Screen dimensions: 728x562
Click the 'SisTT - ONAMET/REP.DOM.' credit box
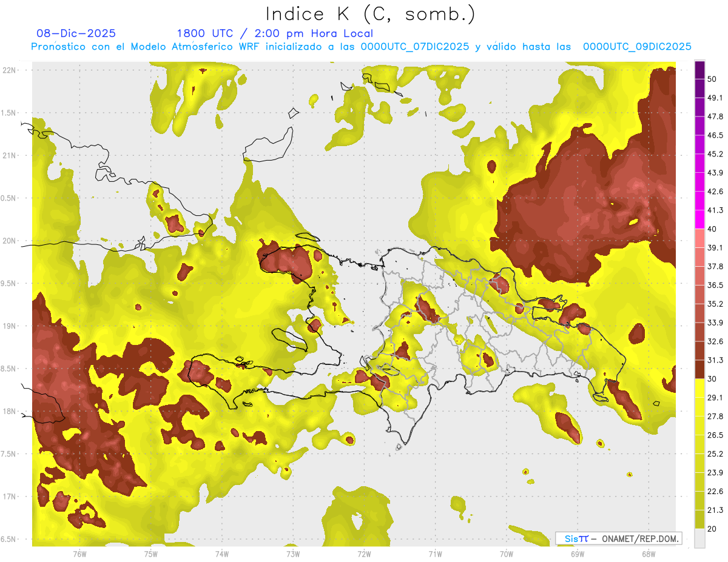(x=619, y=538)
